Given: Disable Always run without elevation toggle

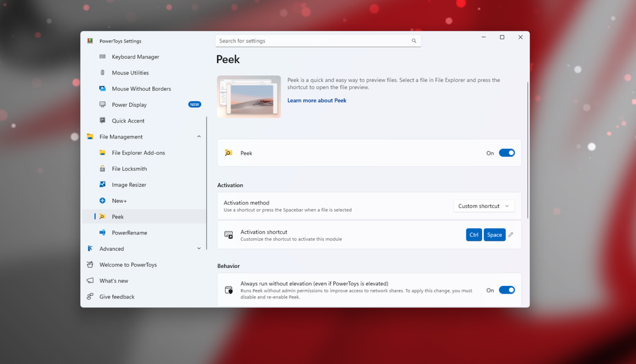Looking at the screenshot, I should point(507,290).
